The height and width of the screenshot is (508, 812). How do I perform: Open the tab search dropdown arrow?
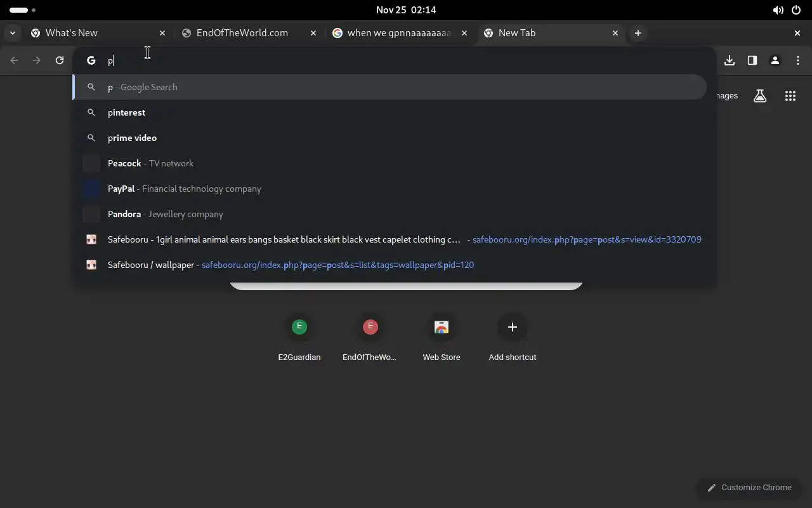click(13, 33)
